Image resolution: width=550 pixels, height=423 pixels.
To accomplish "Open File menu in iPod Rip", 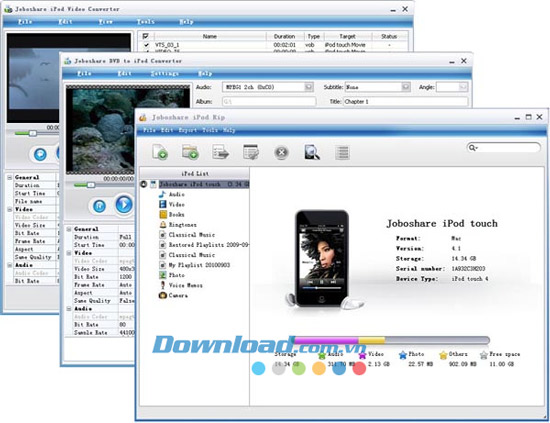I will click(149, 130).
